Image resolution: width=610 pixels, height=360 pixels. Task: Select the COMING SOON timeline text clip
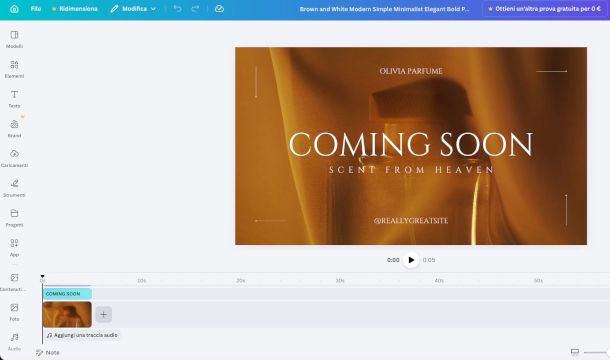(67, 294)
